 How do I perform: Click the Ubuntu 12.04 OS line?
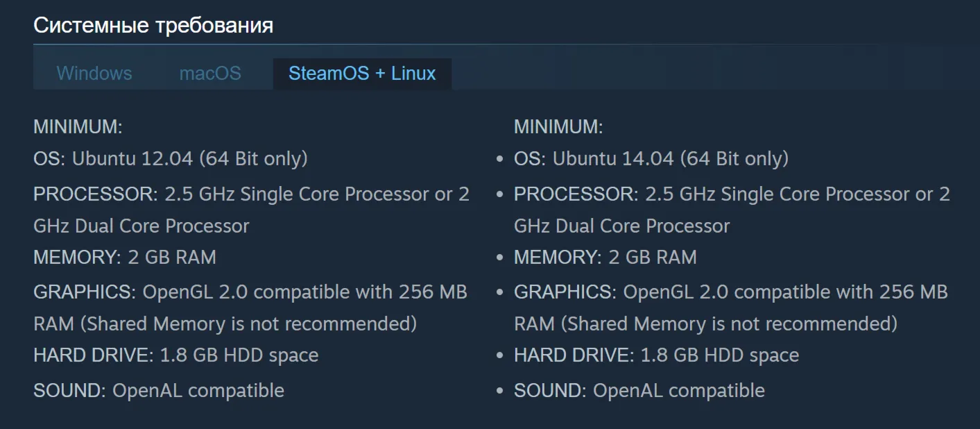tap(171, 159)
